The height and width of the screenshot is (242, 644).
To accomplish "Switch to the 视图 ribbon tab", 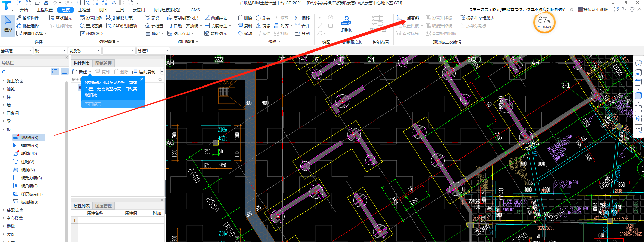I will (x=103, y=10).
